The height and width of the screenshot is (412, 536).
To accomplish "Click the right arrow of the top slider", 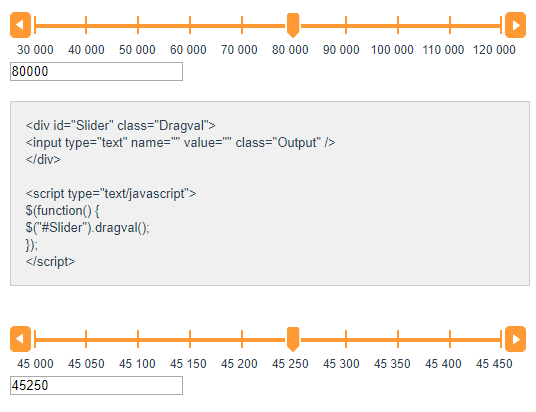I will pyautogui.click(x=515, y=25).
